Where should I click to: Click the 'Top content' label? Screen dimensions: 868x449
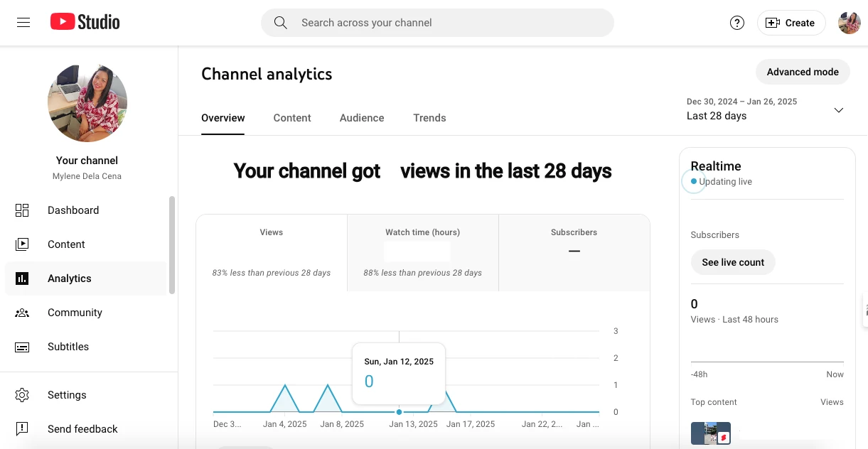(x=714, y=402)
